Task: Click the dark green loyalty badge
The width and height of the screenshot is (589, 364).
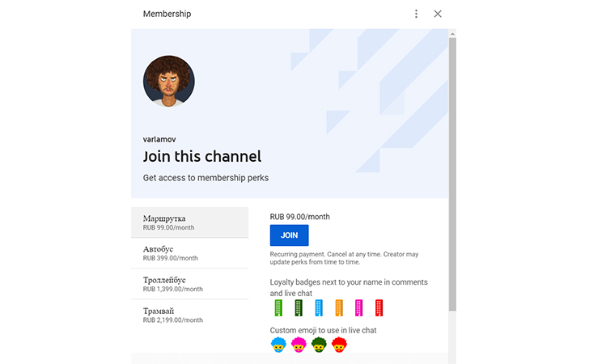Action: tap(299, 308)
